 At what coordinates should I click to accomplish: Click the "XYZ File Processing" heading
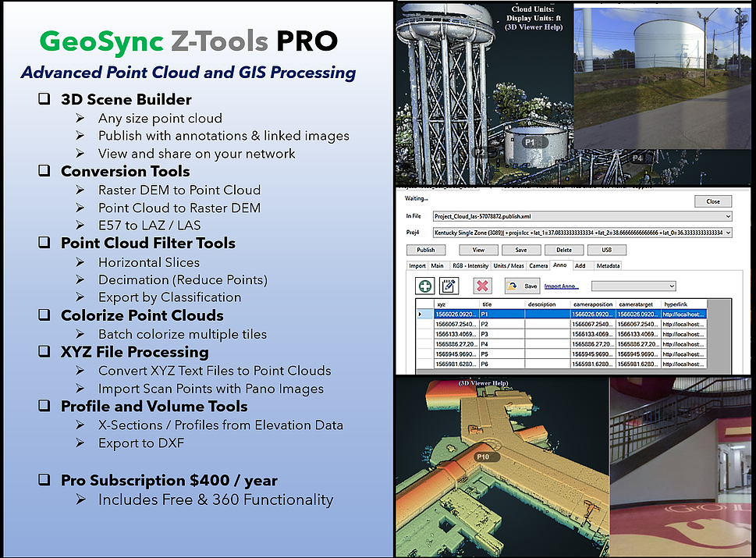(x=134, y=352)
